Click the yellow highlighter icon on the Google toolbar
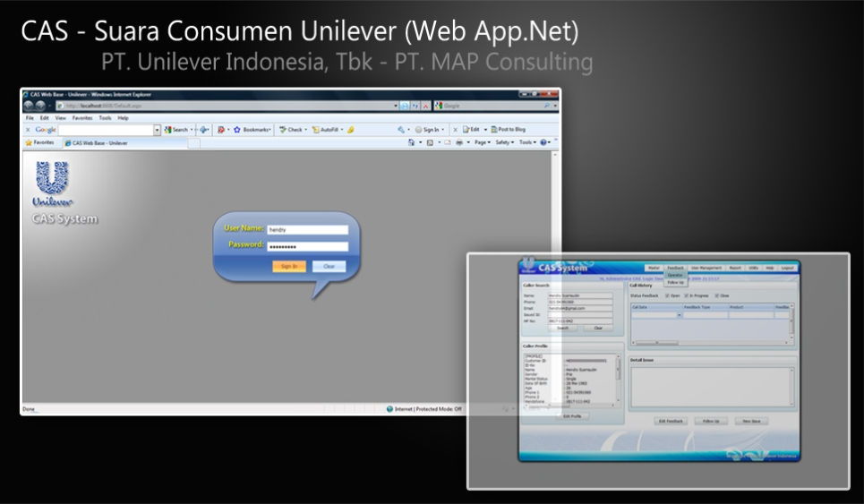 [x=350, y=130]
